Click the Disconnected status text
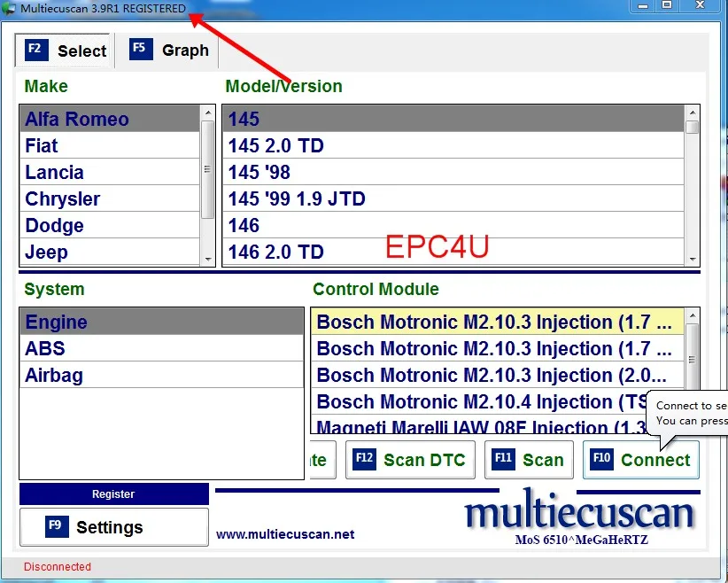The image size is (728, 583). click(57, 567)
